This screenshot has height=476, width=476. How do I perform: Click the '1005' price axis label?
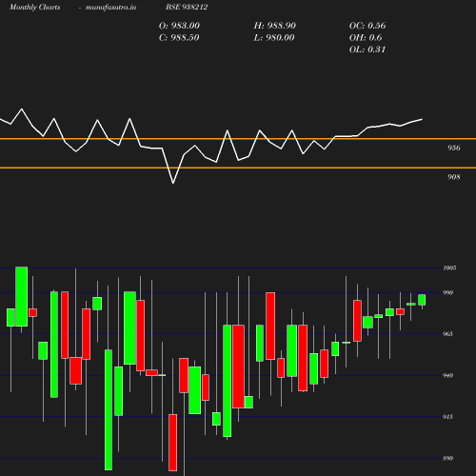click(449, 268)
